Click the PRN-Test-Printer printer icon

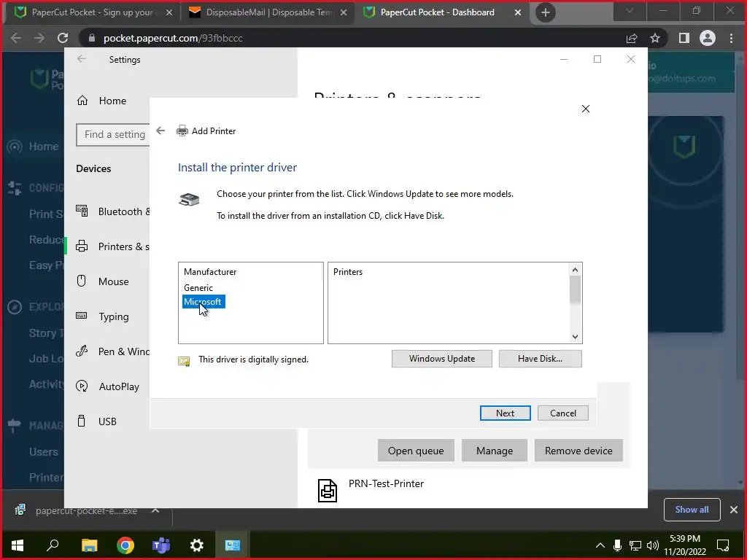click(328, 491)
